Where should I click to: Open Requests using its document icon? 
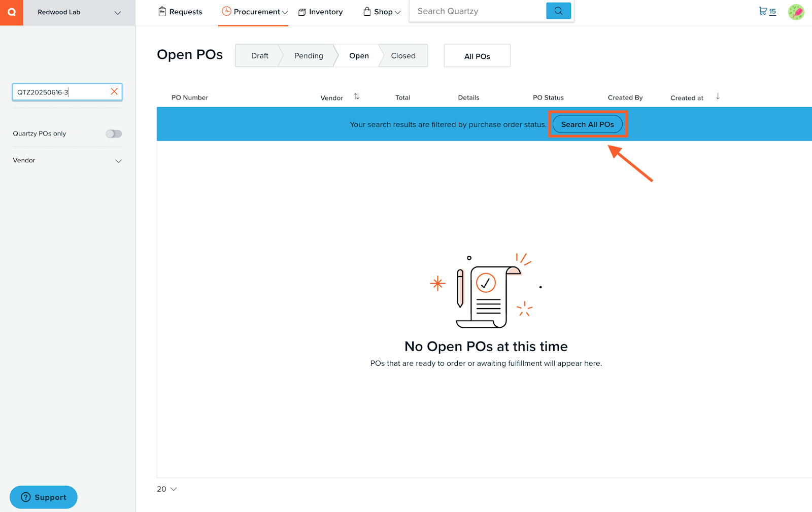(162, 11)
